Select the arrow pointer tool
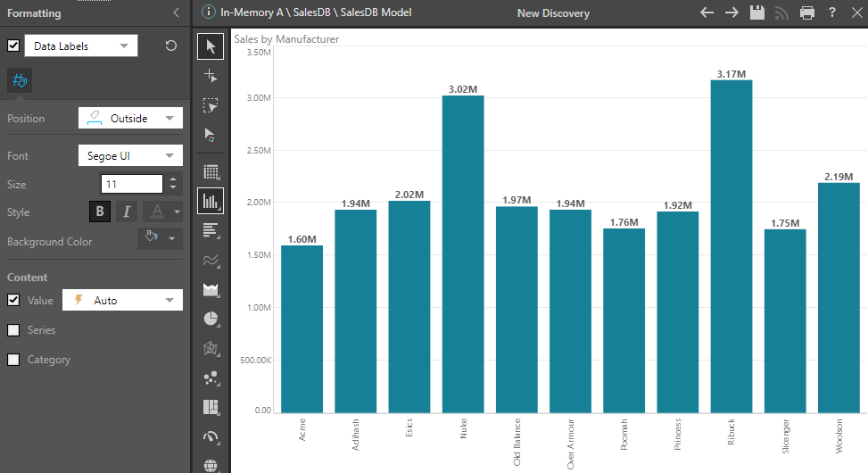Viewport: 868px width, 473px height. pyautogui.click(x=211, y=46)
